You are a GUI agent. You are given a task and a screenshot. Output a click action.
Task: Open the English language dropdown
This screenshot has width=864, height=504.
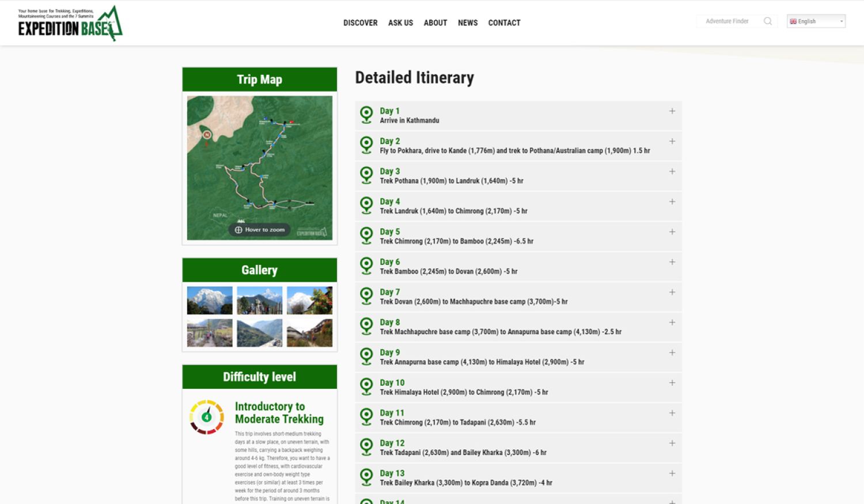816,21
